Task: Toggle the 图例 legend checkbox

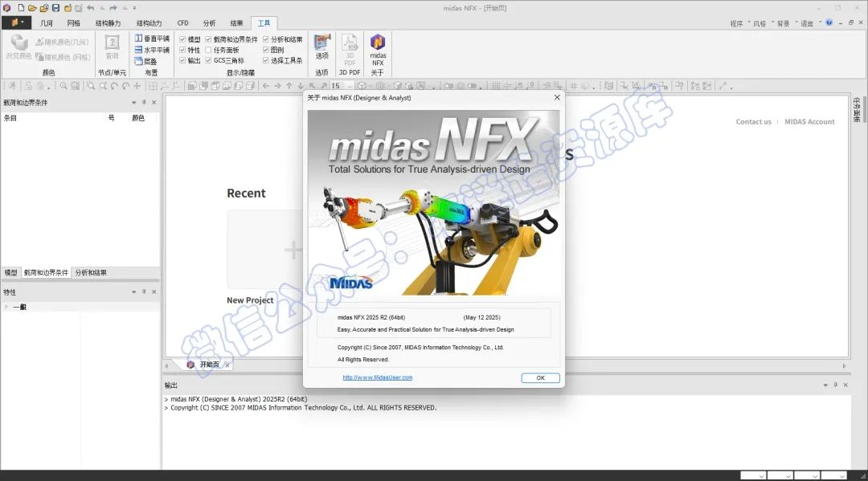Action: click(266, 50)
